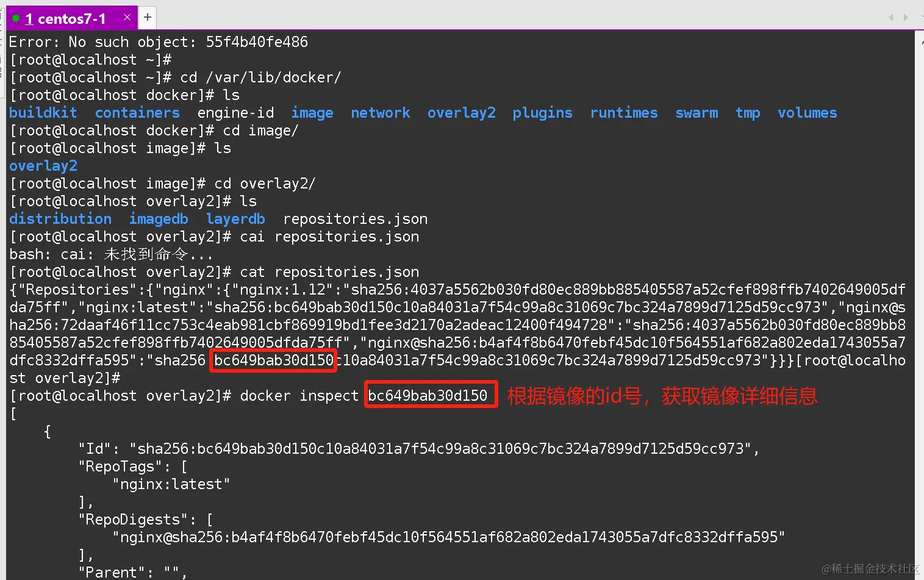Click 'network' in the docker directory listing

tap(381, 113)
